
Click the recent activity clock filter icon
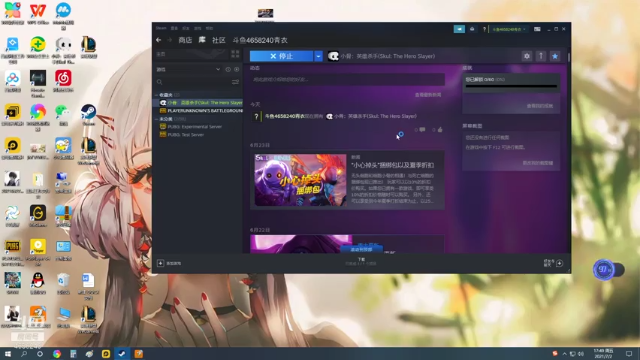(228, 69)
